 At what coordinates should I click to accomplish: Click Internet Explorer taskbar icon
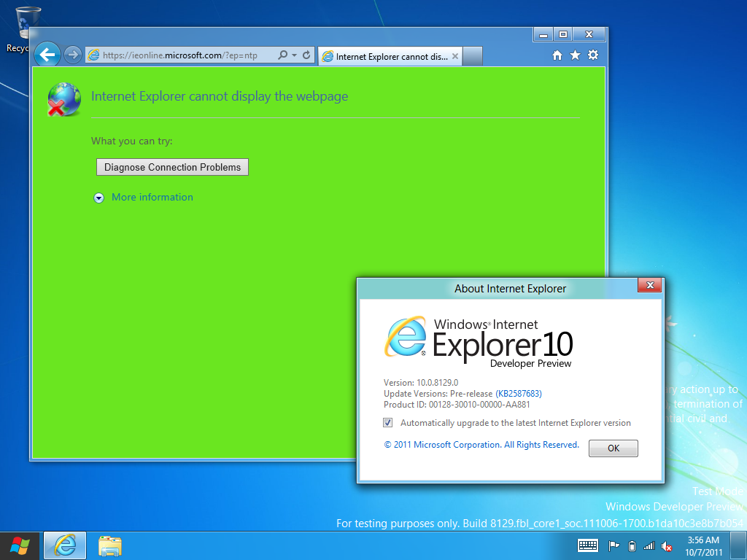point(65,545)
